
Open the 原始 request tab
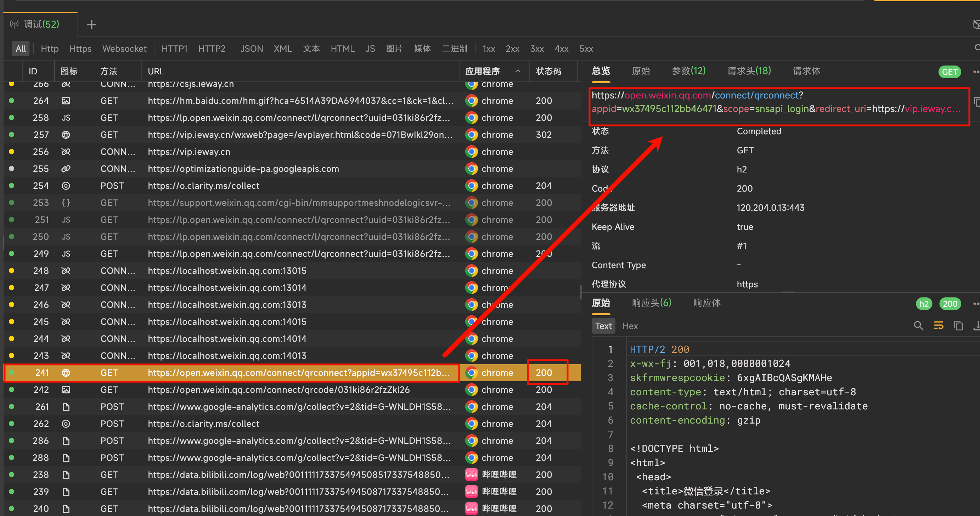[641, 71]
